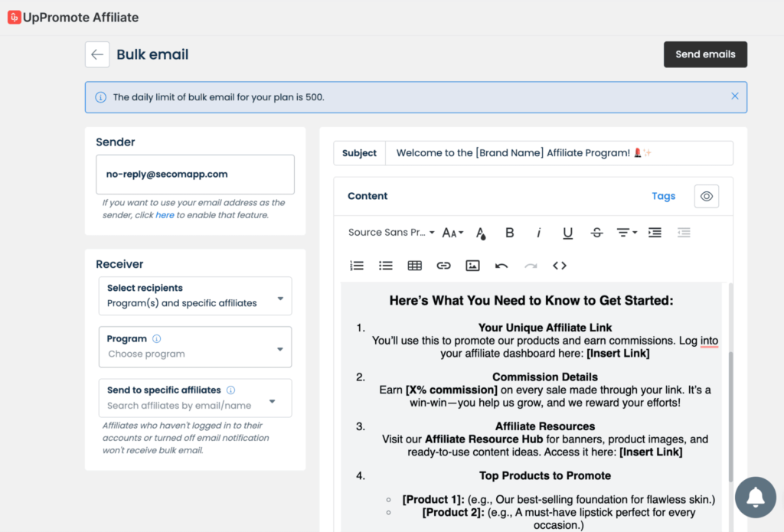Toggle ordered numbered list

click(x=356, y=266)
